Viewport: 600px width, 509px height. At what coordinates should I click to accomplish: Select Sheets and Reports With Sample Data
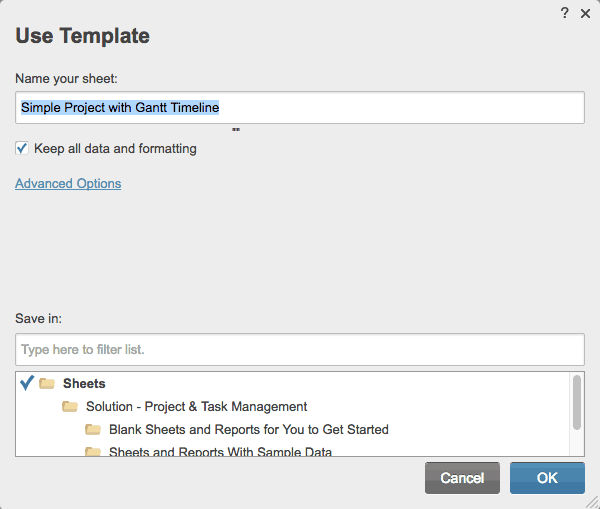(x=220, y=452)
